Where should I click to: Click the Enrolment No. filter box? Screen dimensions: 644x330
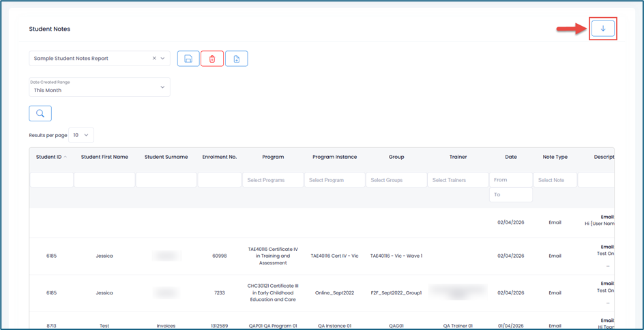[219, 180]
